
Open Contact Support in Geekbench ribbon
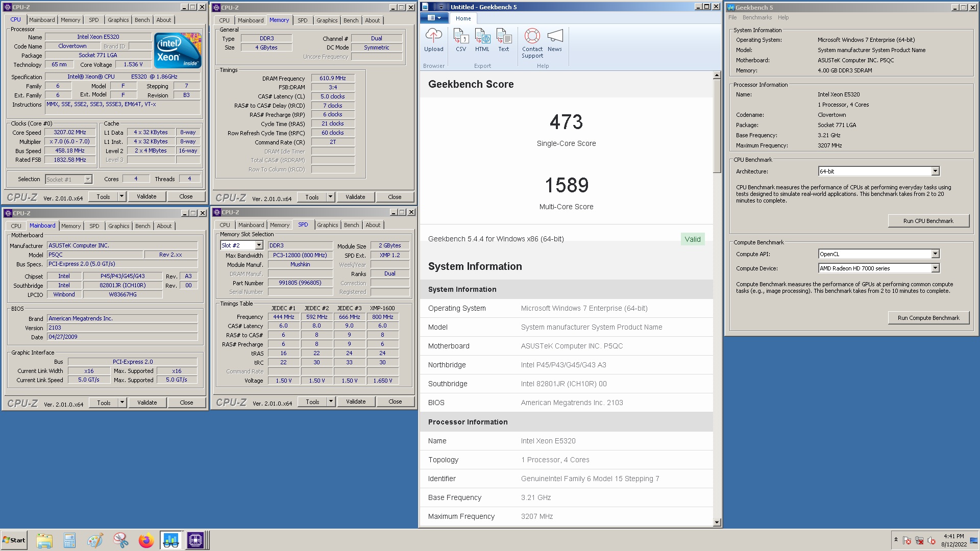[532, 43]
